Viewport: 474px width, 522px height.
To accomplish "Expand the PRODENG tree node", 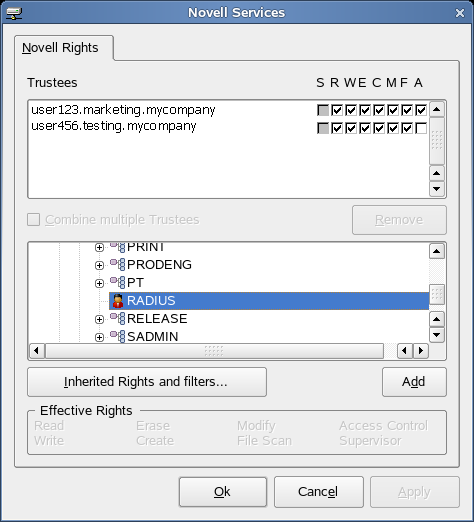I will point(99,265).
